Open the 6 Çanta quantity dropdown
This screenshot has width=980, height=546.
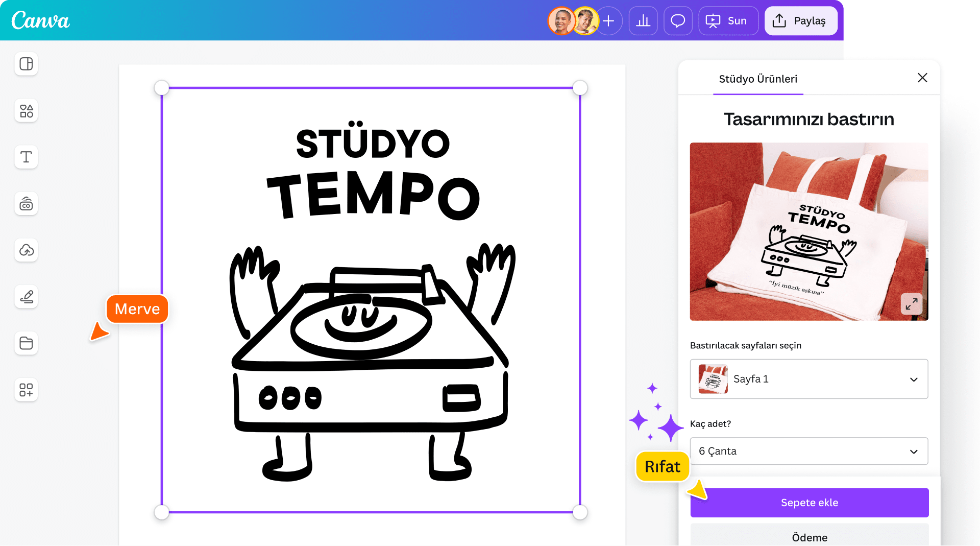point(809,452)
